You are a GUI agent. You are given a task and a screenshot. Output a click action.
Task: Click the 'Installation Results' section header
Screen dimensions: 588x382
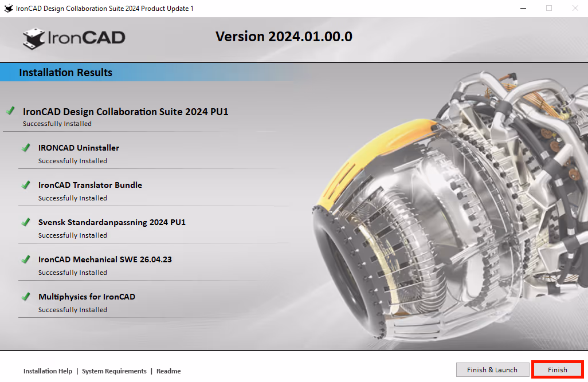pos(66,72)
